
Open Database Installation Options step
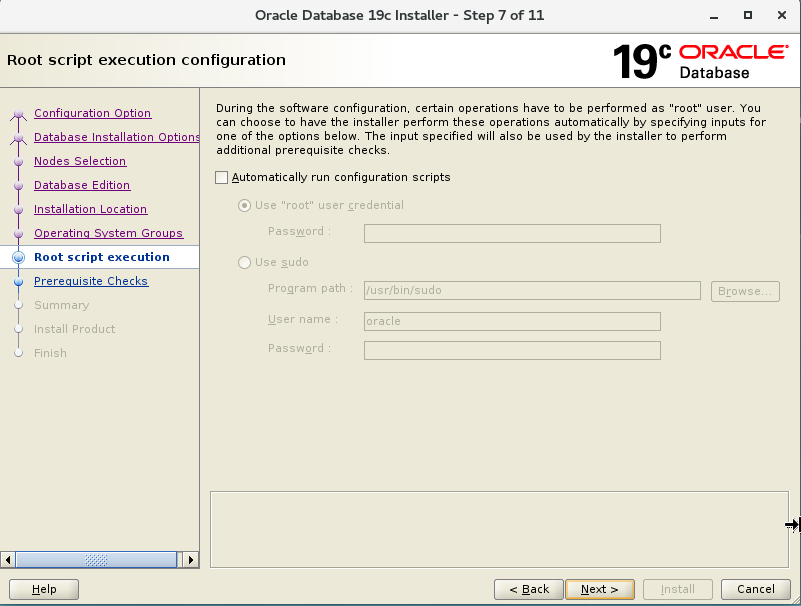tap(116, 138)
